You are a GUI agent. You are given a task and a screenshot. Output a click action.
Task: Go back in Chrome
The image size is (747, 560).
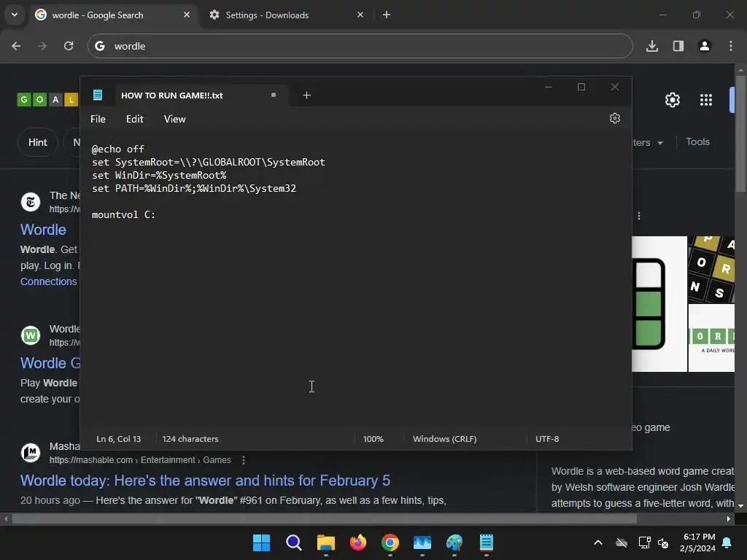16,46
